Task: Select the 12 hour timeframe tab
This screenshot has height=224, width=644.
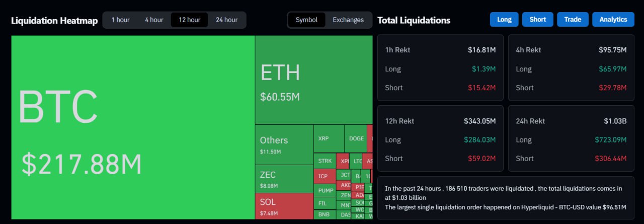Action: [189, 20]
